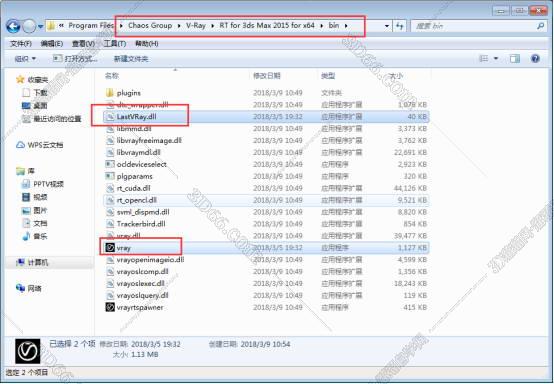Sort by 大小 column header
Image resolution: width=554 pixels, height=384 pixels.
coord(396,76)
